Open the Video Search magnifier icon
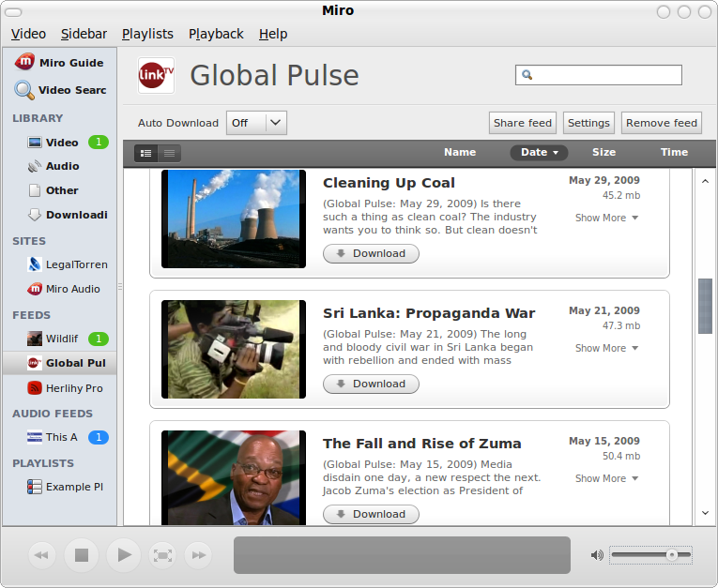718x588 pixels. pyautogui.click(x=24, y=90)
